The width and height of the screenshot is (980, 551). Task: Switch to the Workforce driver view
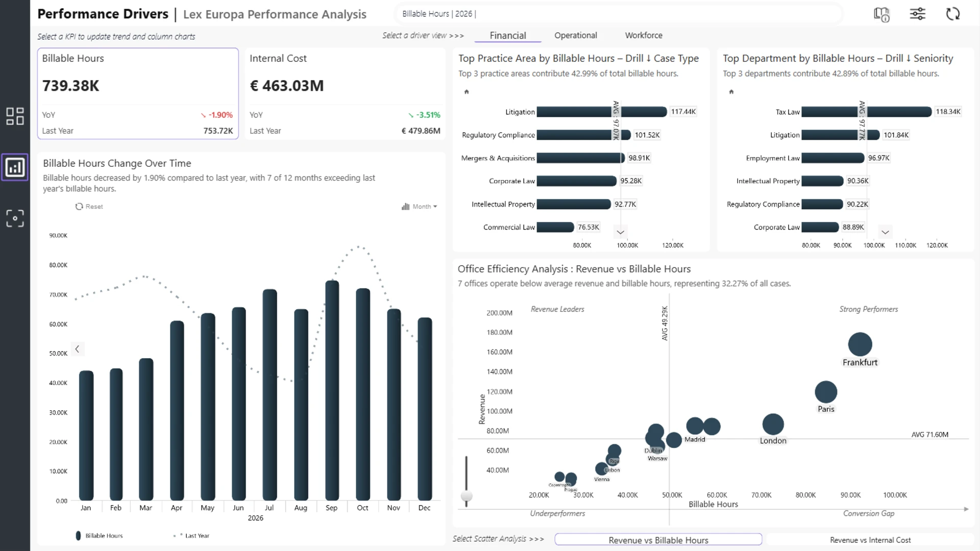pyautogui.click(x=644, y=35)
